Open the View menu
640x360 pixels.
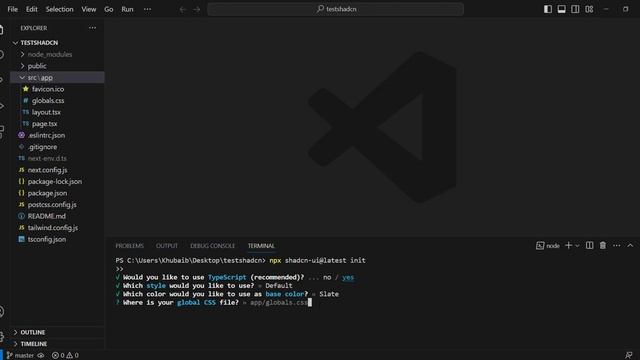[88, 9]
